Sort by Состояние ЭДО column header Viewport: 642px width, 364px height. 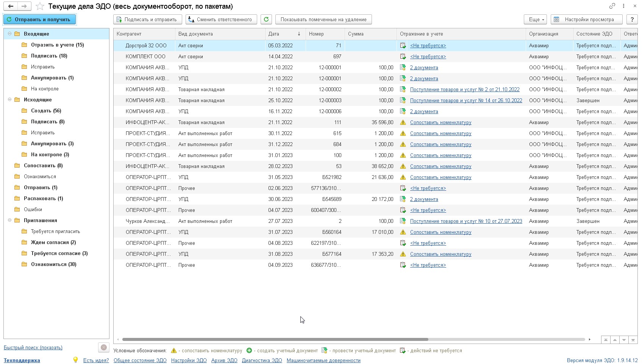pyautogui.click(x=597, y=34)
